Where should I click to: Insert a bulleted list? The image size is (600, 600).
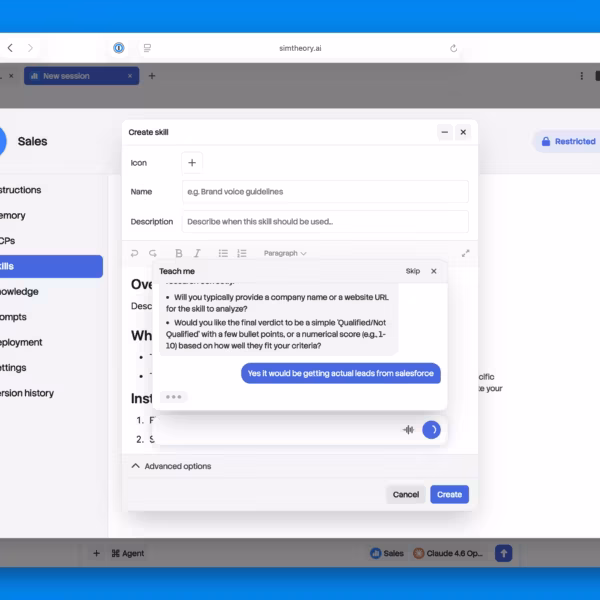223,254
